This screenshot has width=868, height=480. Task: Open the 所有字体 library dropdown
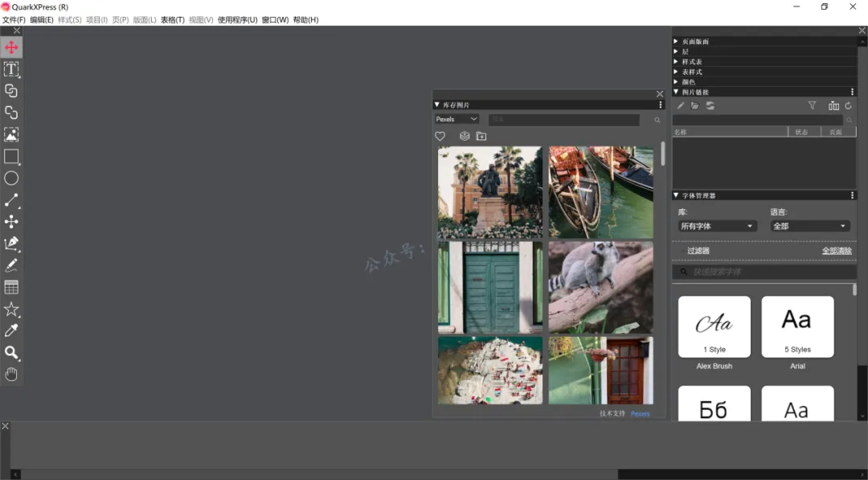717,226
